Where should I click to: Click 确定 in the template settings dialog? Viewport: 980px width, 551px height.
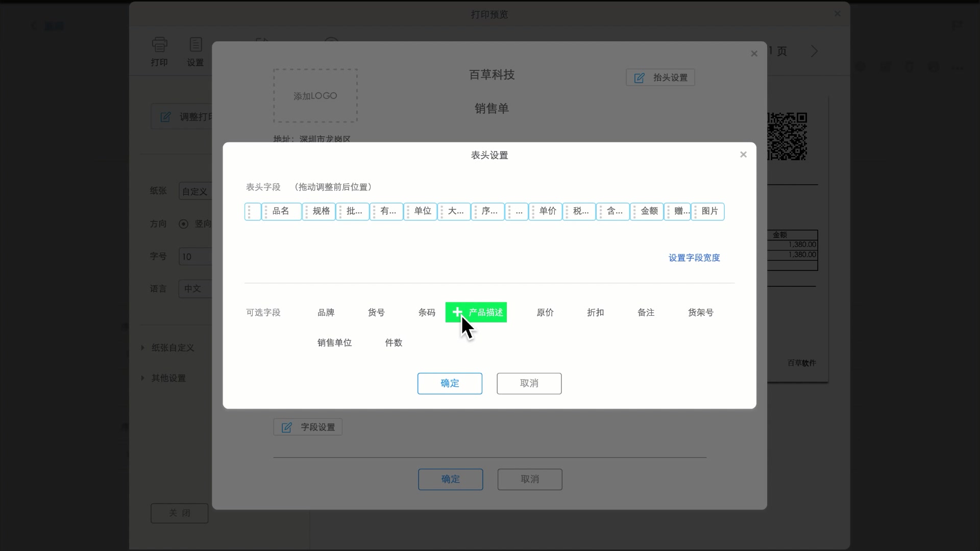click(451, 479)
